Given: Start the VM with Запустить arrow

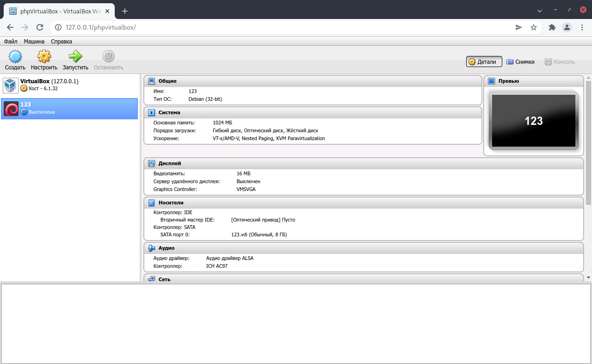Looking at the screenshot, I should (x=75, y=56).
